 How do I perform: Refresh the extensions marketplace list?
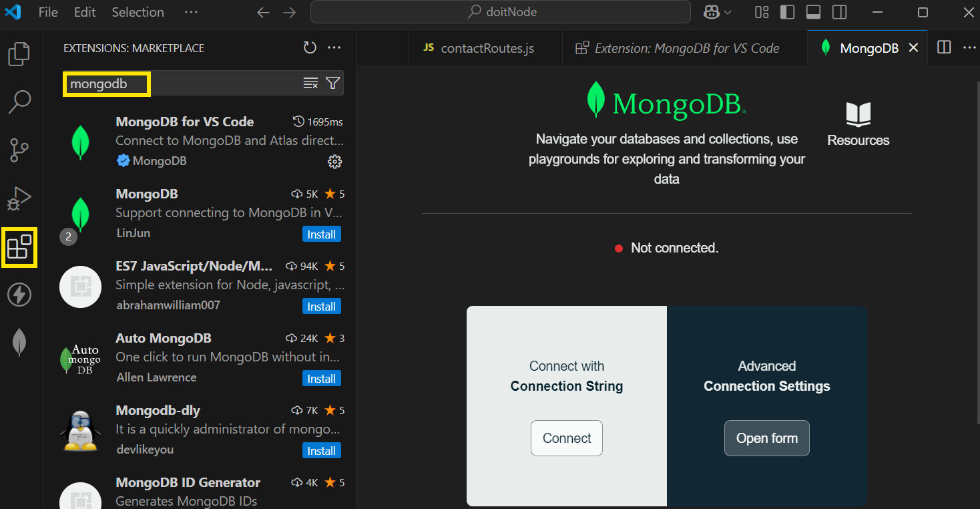point(310,47)
